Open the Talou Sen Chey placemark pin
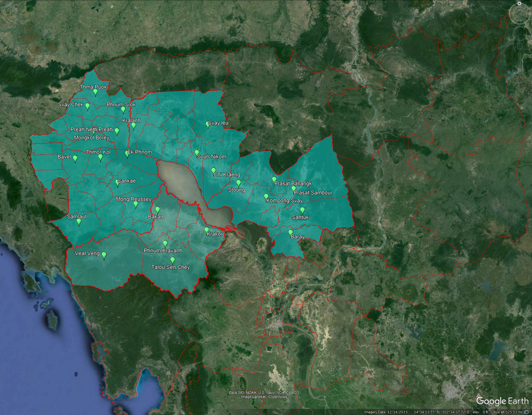The height and width of the screenshot is (415, 532). point(173,260)
